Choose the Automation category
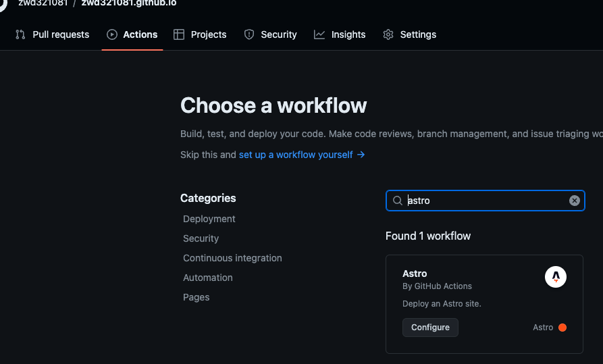Viewport: 603px width, 364px height. point(208,278)
